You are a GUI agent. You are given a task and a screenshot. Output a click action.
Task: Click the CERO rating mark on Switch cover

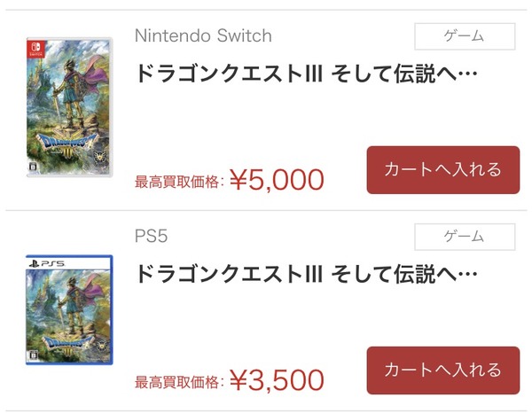pyautogui.click(x=35, y=166)
